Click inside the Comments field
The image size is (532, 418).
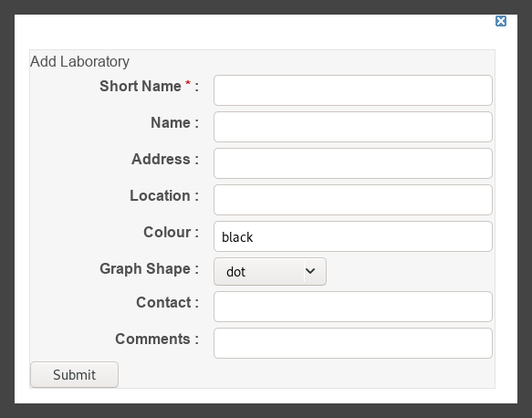pyautogui.click(x=353, y=343)
